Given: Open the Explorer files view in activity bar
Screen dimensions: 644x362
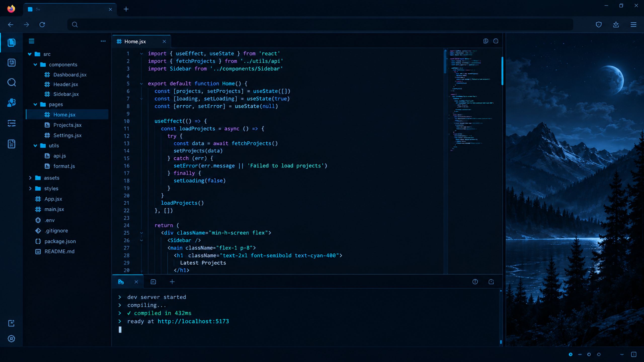Looking at the screenshot, I should [x=11, y=42].
